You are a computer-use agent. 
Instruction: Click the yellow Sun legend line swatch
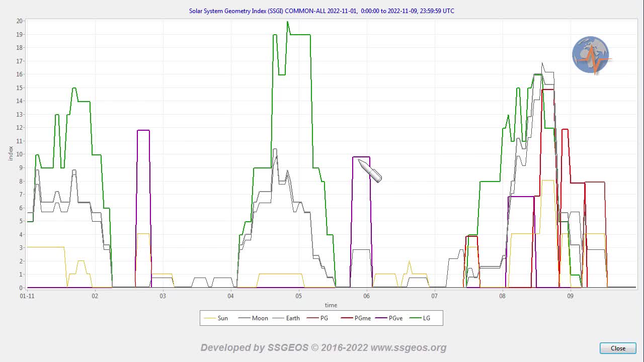pos(209,318)
